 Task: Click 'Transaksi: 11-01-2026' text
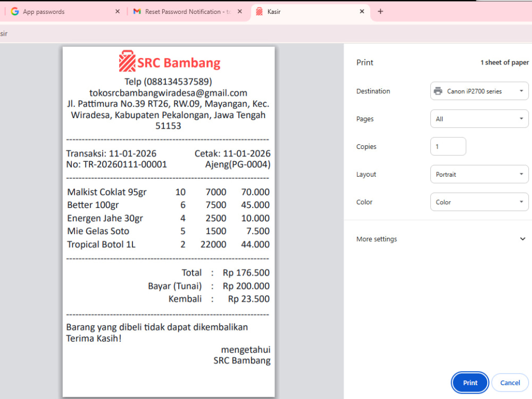click(x=111, y=154)
